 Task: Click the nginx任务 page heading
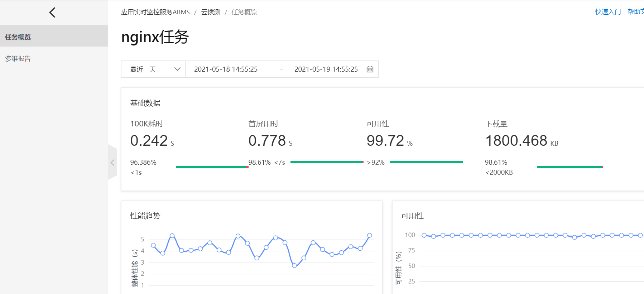(155, 37)
